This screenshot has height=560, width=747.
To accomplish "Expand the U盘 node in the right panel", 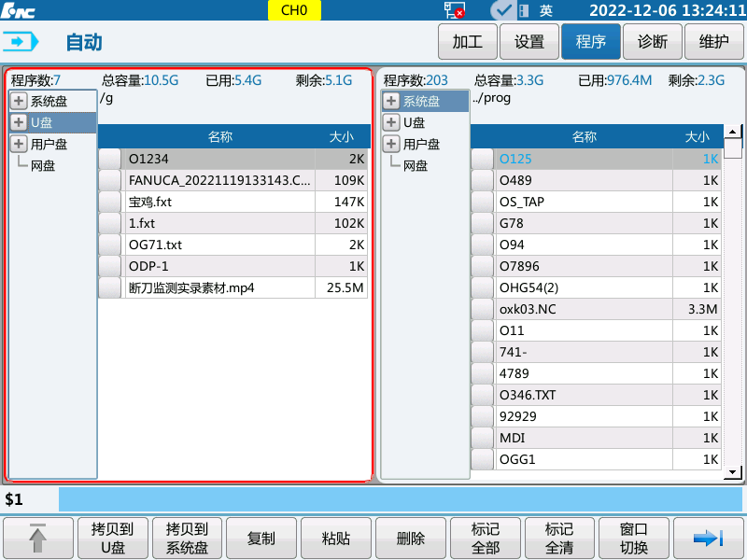I will click(x=391, y=122).
